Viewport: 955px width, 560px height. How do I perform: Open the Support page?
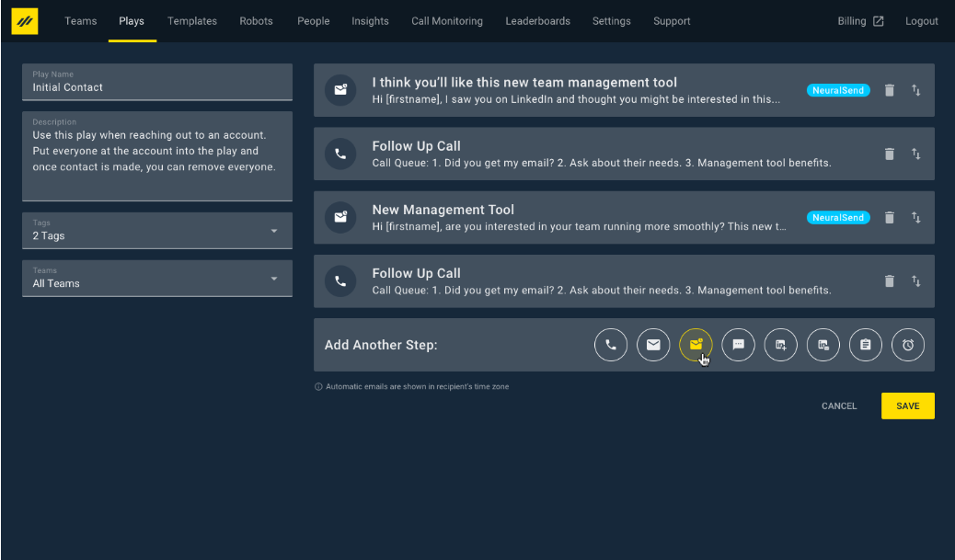tap(672, 21)
